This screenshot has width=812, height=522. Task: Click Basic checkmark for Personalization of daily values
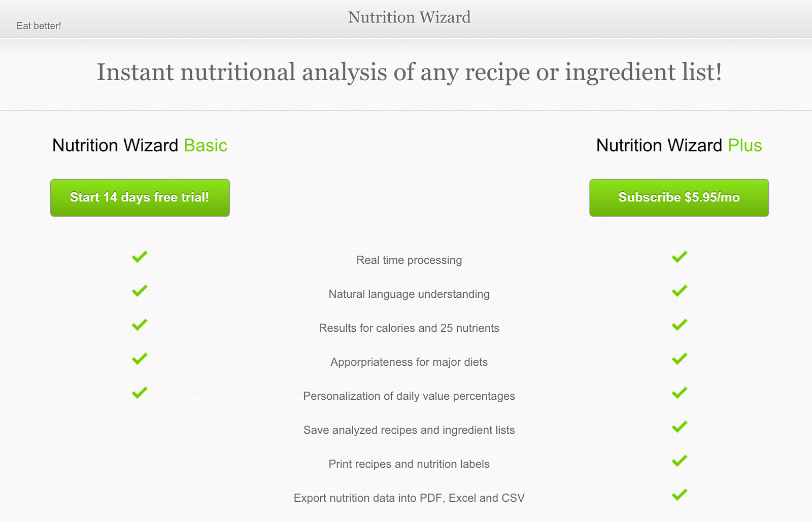tap(140, 393)
